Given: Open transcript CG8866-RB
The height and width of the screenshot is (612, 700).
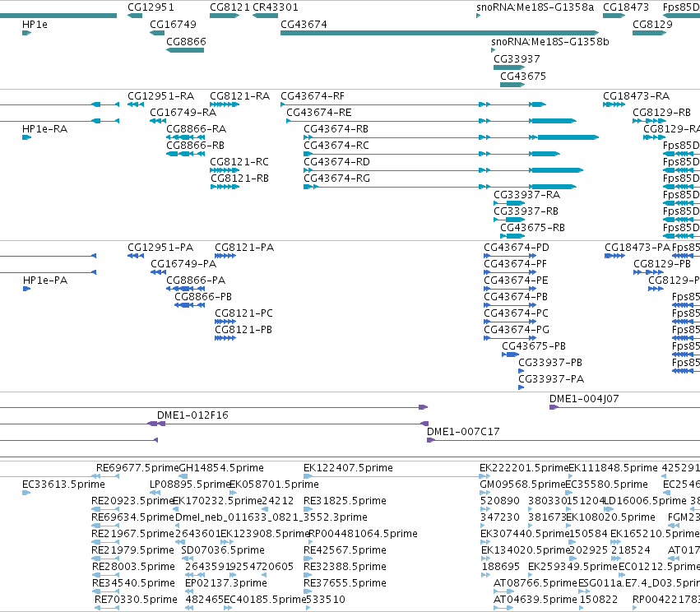Looking at the screenshot, I should click(x=185, y=154).
